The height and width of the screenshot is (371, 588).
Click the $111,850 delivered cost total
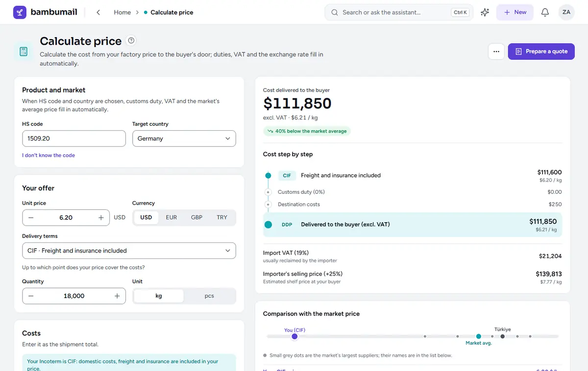pyautogui.click(x=297, y=103)
